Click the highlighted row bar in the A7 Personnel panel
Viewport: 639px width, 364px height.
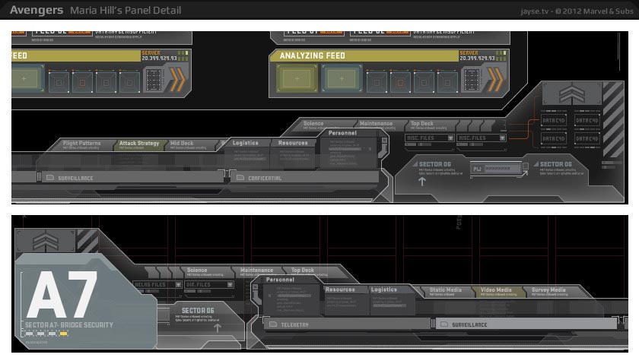coord(294,296)
